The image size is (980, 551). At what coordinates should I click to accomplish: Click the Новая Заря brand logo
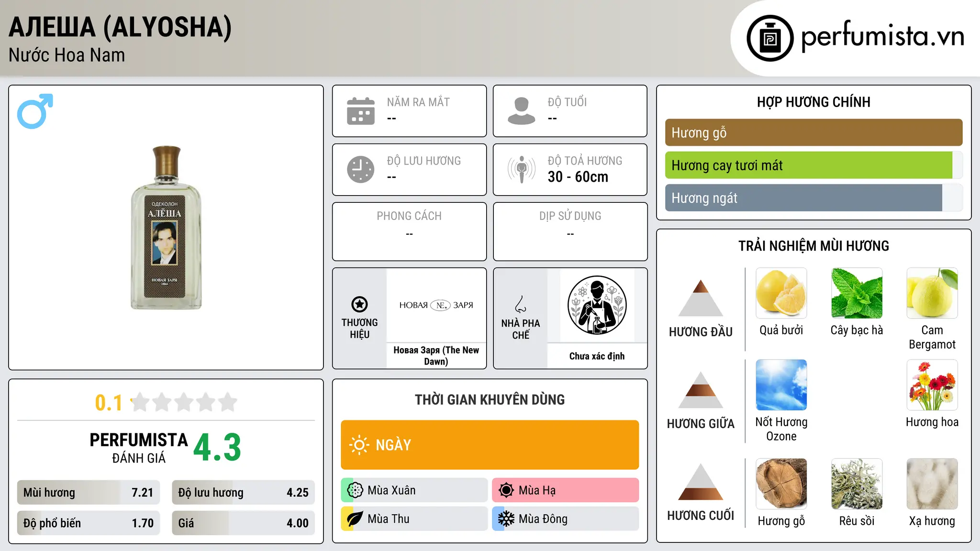(436, 305)
